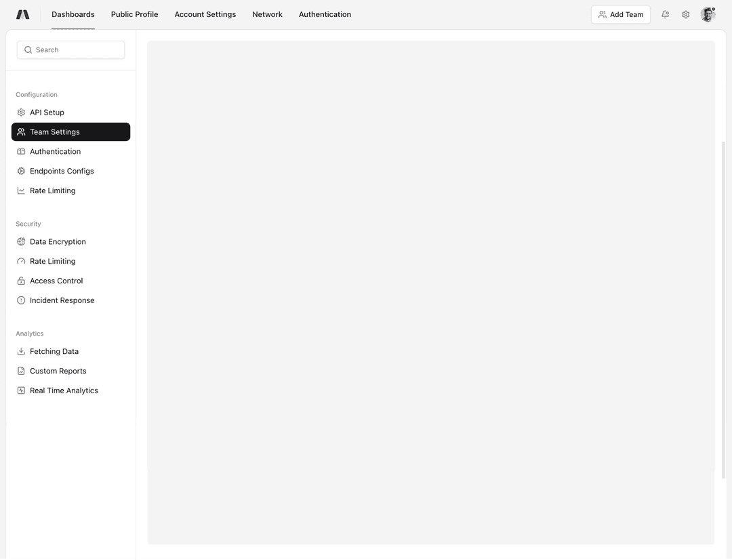Open Data Encryption
This screenshot has width=732, height=560.
(70, 241)
